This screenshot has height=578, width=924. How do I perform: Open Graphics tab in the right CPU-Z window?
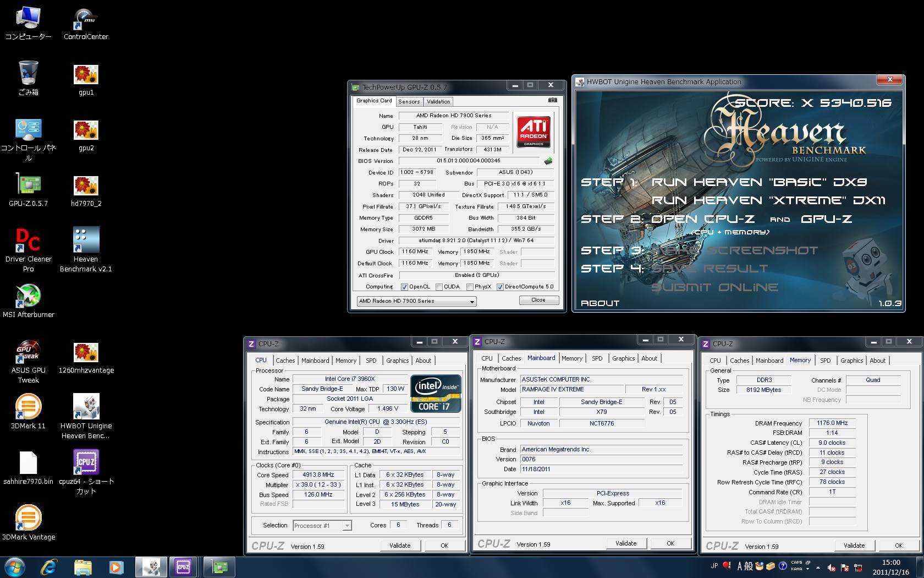click(x=851, y=361)
